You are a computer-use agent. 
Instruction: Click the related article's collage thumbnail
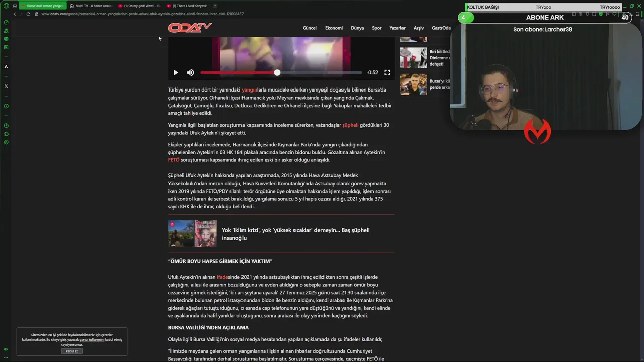(x=192, y=234)
